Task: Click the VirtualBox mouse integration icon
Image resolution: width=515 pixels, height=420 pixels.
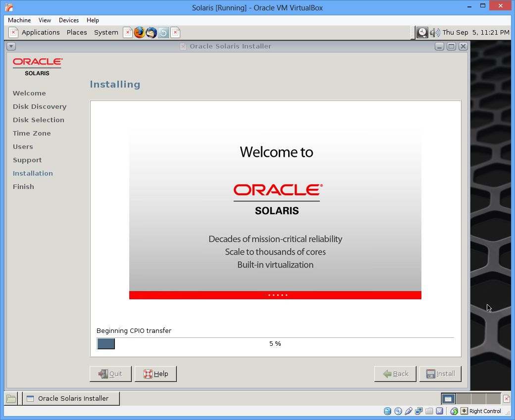Action: click(454, 411)
